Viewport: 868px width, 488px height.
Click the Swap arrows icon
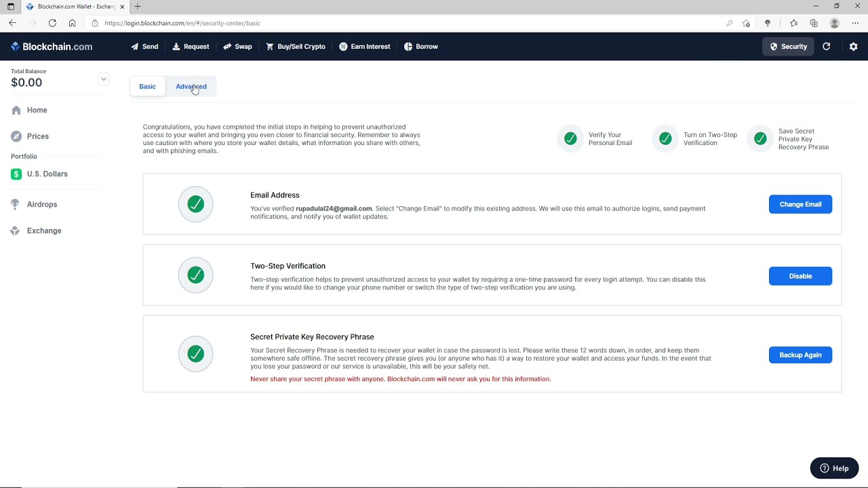[x=227, y=47]
